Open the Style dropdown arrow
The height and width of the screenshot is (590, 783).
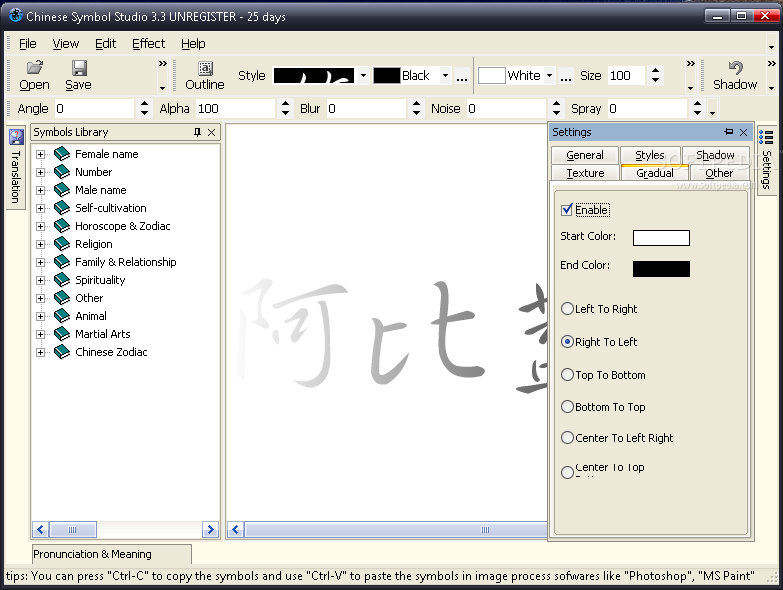[x=364, y=76]
